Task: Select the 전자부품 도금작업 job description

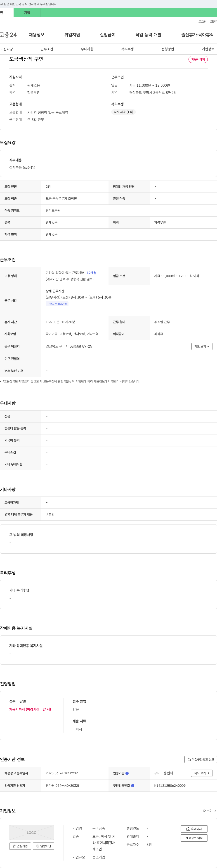Action: click(x=22, y=167)
